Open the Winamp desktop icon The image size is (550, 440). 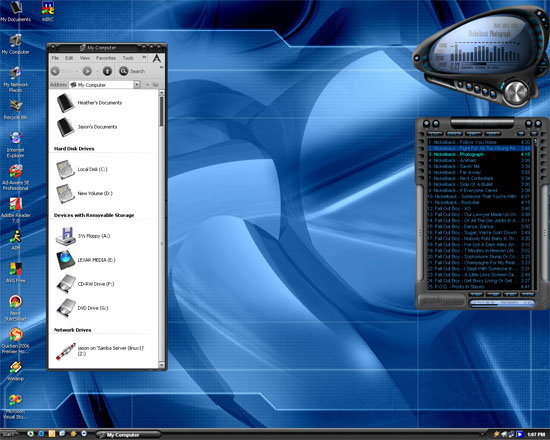coord(15,371)
